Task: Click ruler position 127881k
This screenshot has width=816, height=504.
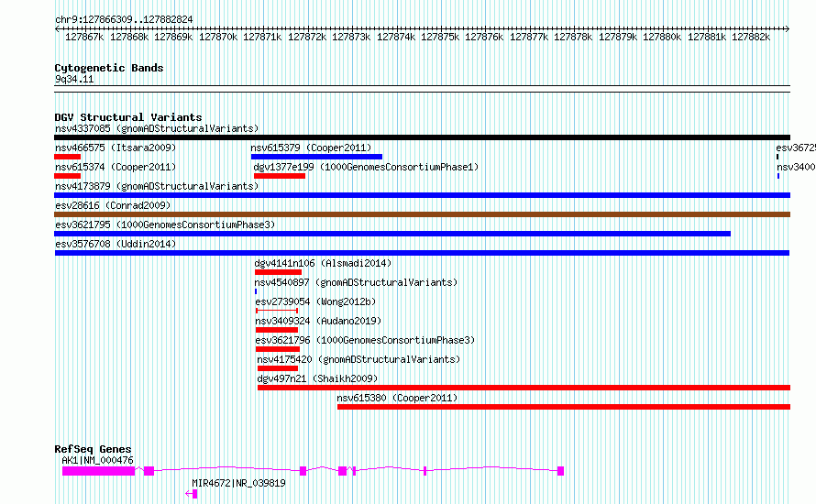Action: point(707,37)
